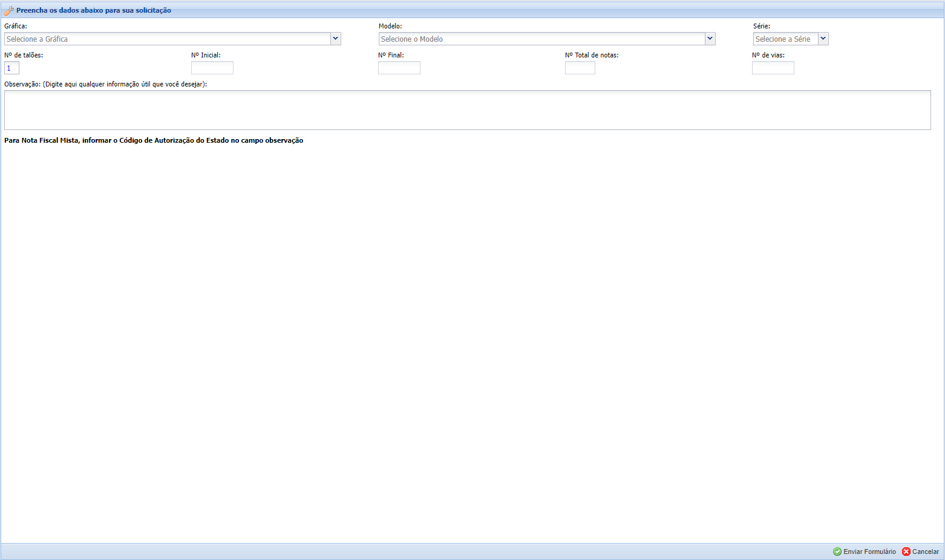Click the 'Nº Total de notas:' label

point(592,55)
